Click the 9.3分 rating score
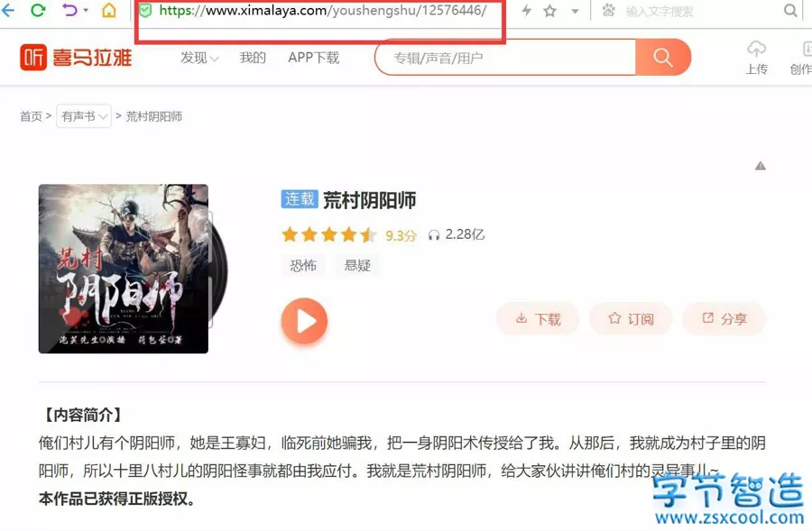This screenshot has height=531, width=812. (401, 236)
